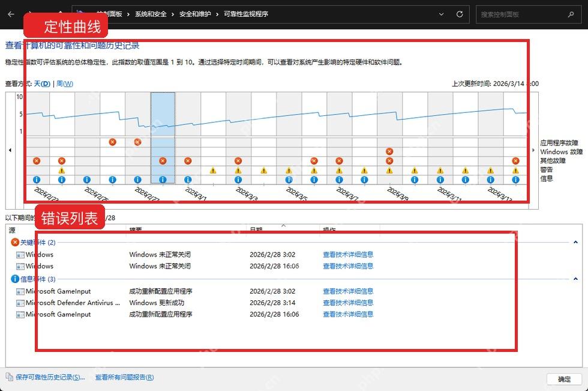The height and width of the screenshot is (391, 588).
Task: Select the Microsoft GameInput row at 16:06
Action: click(x=195, y=315)
